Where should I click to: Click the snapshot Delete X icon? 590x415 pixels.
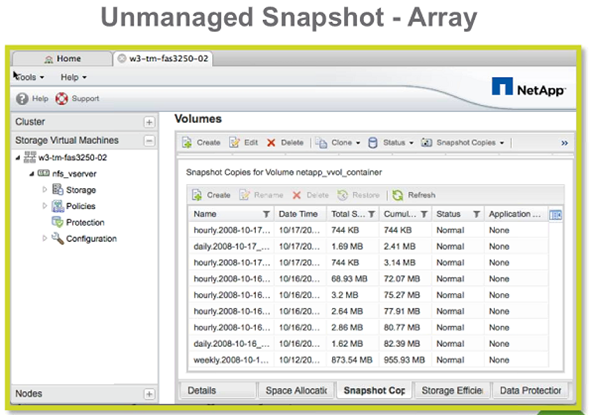click(297, 195)
